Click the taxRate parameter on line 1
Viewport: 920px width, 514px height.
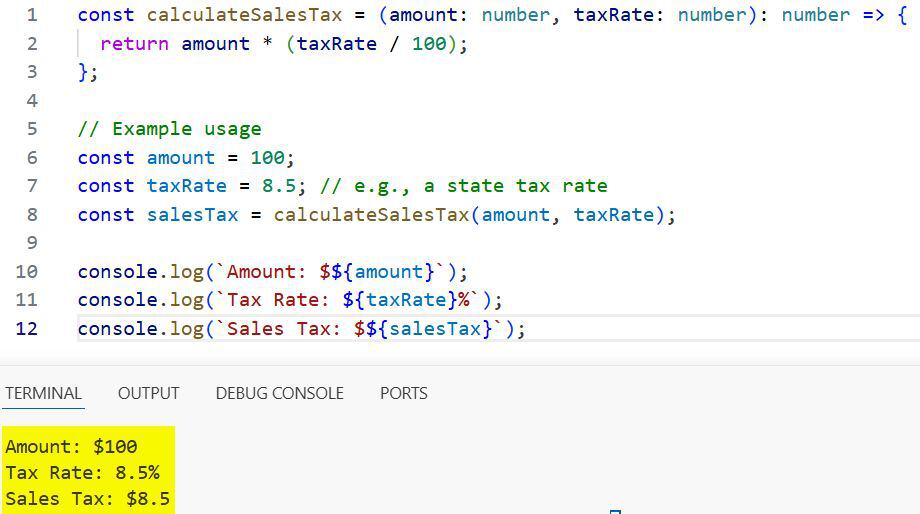click(x=613, y=15)
